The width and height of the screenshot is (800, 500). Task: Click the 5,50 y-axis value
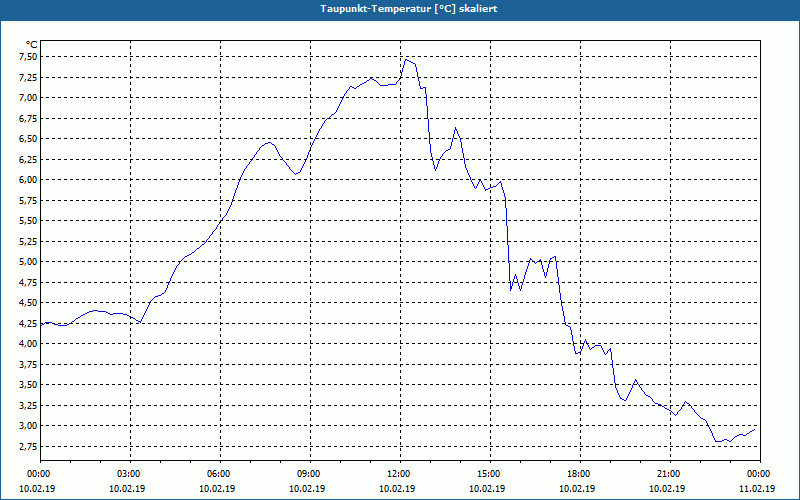pos(28,221)
